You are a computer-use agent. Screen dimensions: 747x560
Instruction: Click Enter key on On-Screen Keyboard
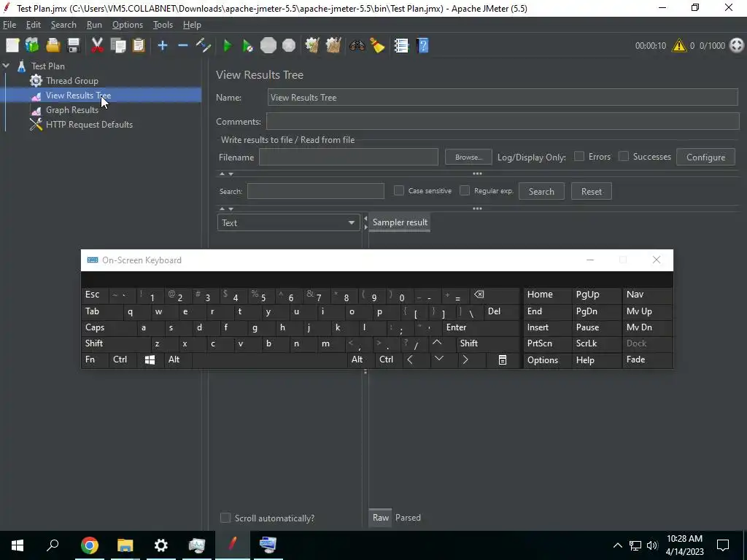pos(480,327)
